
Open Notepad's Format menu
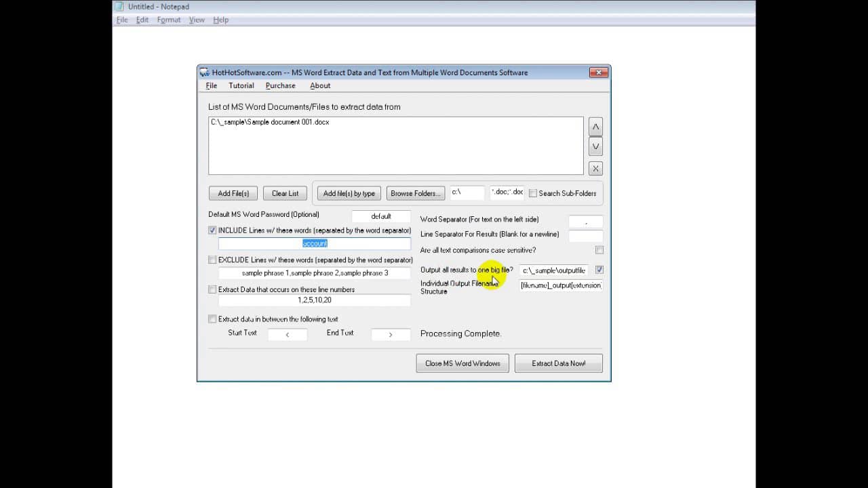click(169, 20)
